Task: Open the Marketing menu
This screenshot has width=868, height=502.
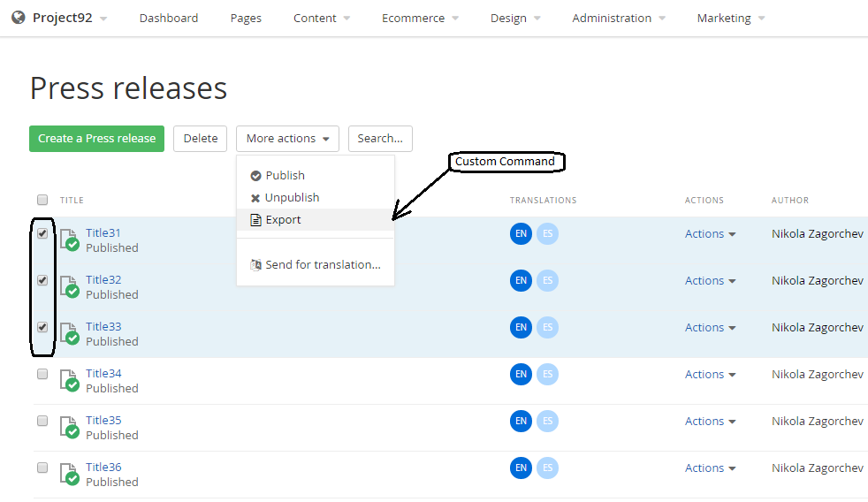Action: tap(731, 19)
